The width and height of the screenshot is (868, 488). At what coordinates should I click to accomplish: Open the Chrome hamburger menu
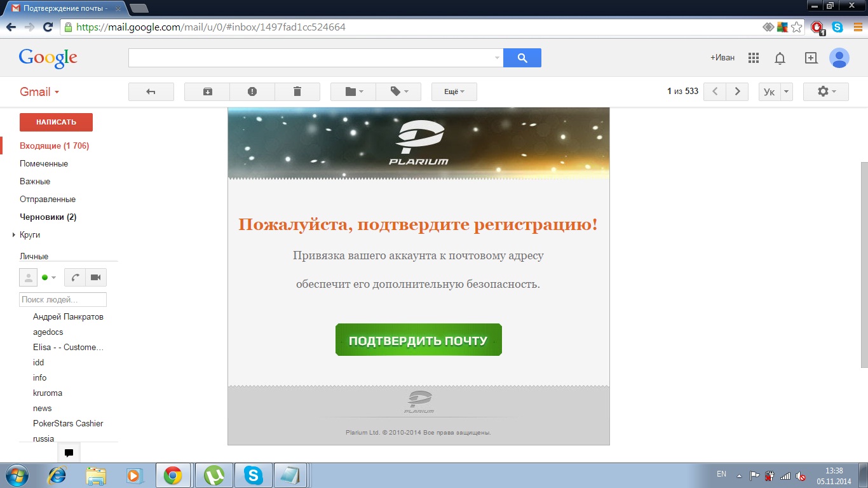pos(857,27)
